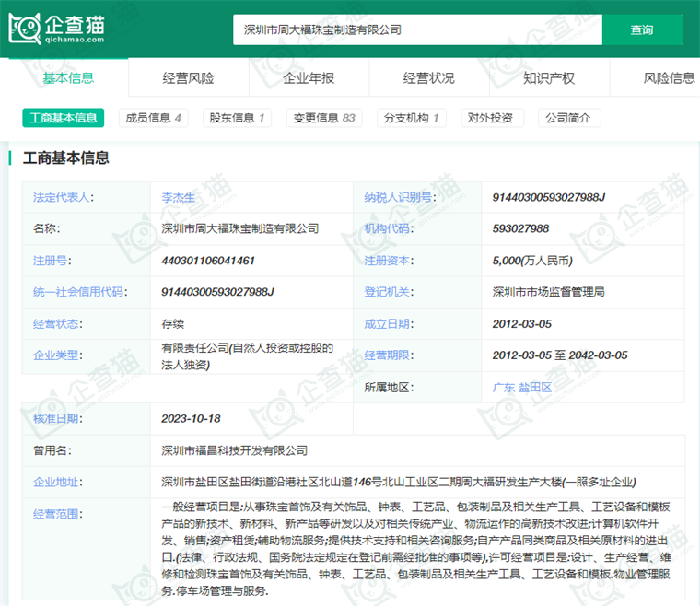Click the 曾用名 label
The width and height of the screenshot is (700, 606).
[x=52, y=450]
